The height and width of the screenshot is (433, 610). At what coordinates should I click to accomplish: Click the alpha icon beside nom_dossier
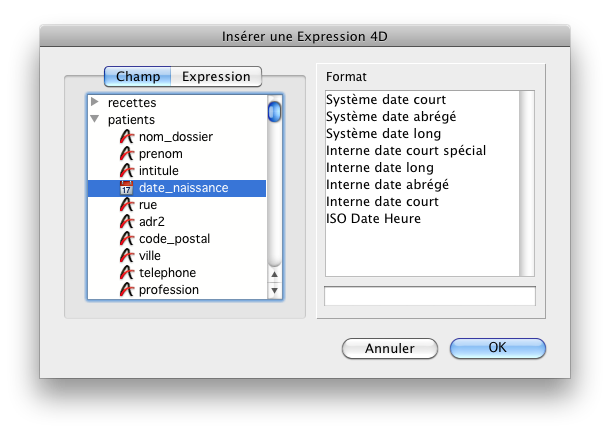pos(126,137)
